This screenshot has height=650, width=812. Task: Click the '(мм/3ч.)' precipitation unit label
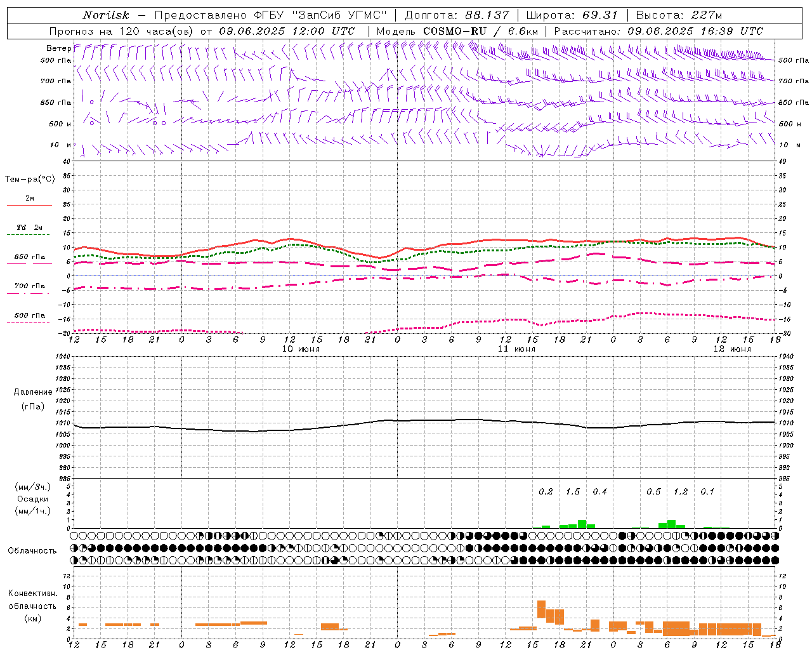click(33, 487)
